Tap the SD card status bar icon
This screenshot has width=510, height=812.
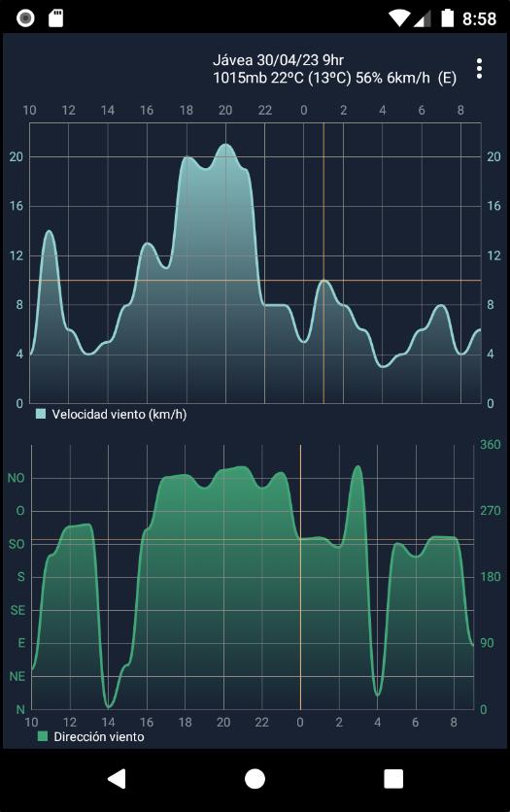pyautogui.click(x=55, y=18)
